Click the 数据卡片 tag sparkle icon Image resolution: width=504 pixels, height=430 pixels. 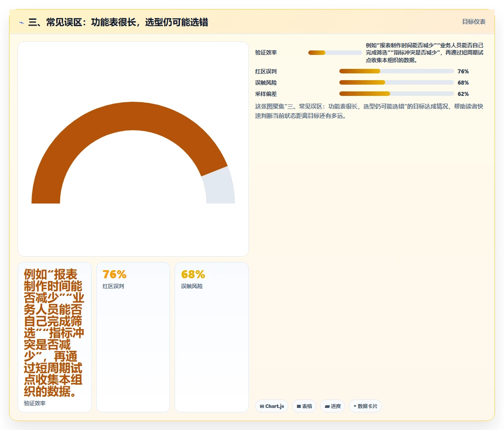pos(355,406)
